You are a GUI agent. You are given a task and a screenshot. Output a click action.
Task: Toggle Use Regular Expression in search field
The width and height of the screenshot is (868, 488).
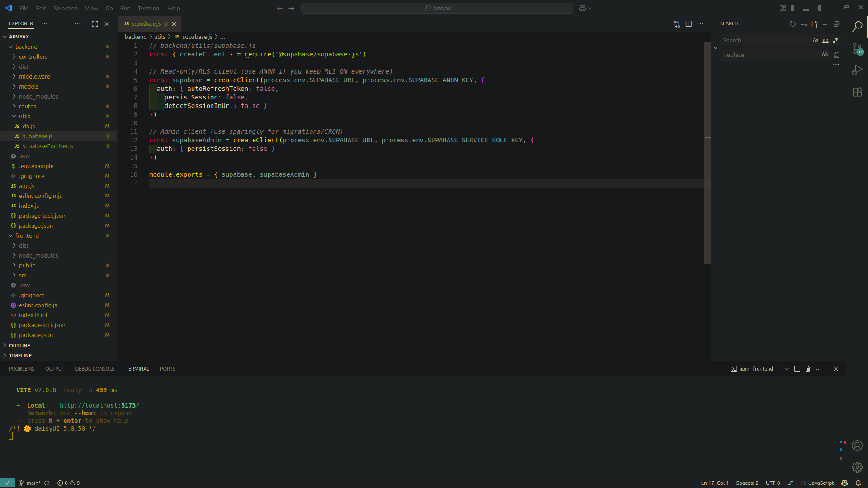coord(835,40)
